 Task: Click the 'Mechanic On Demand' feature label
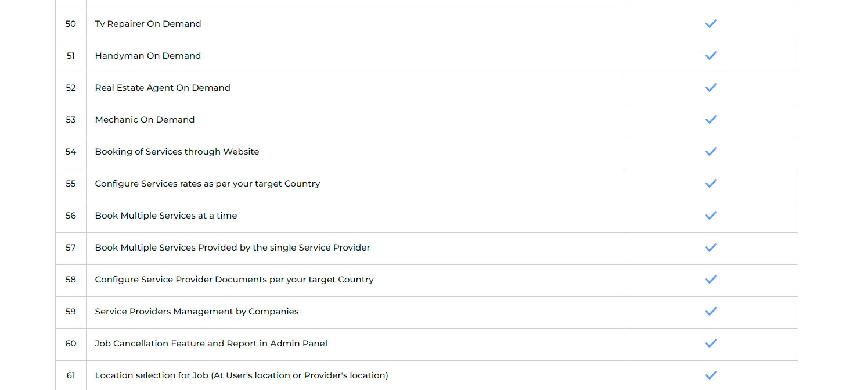coord(145,120)
